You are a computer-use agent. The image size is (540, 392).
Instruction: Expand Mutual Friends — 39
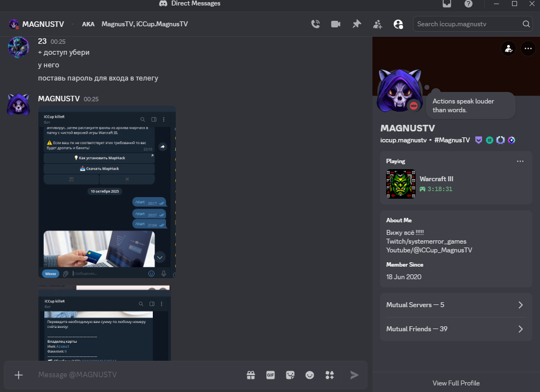(x=456, y=329)
